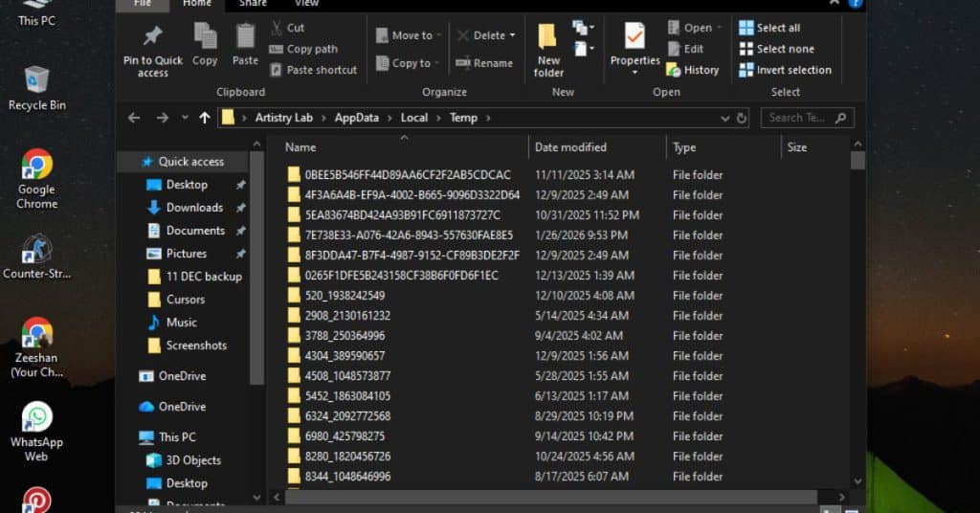The width and height of the screenshot is (980, 513).
Task: Refresh the Temp folder view
Action: (741, 118)
